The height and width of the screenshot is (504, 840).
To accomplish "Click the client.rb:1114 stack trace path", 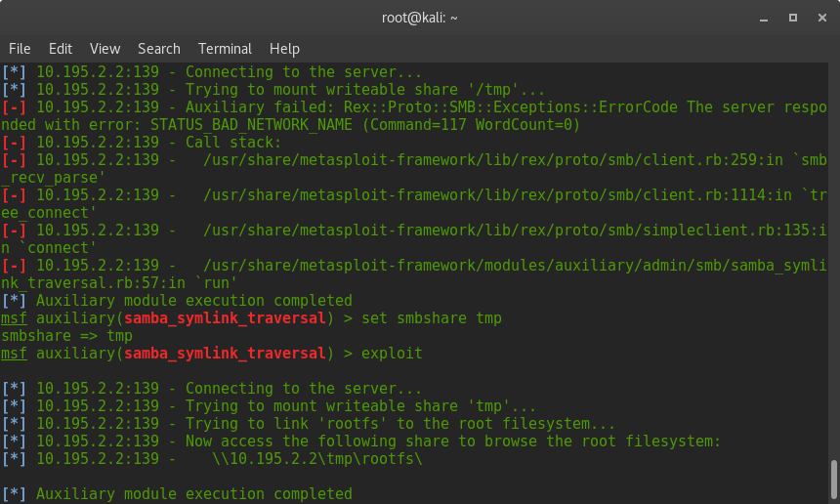I will pyautogui.click(x=497, y=195).
